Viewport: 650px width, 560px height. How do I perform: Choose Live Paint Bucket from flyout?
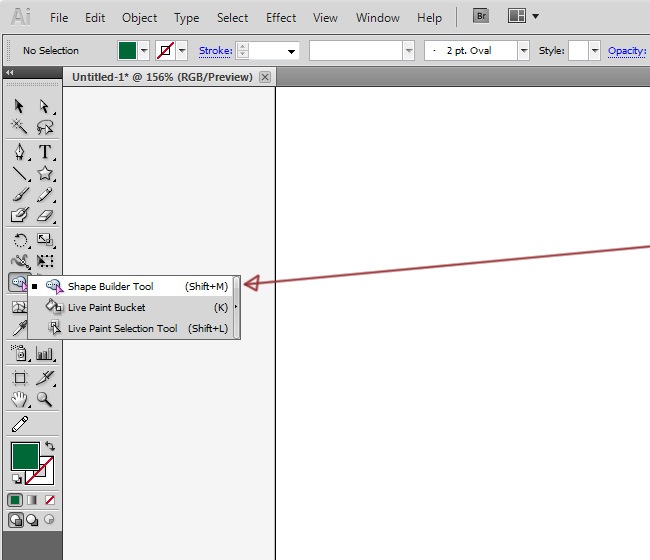pyautogui.click(x=106, y=307)
